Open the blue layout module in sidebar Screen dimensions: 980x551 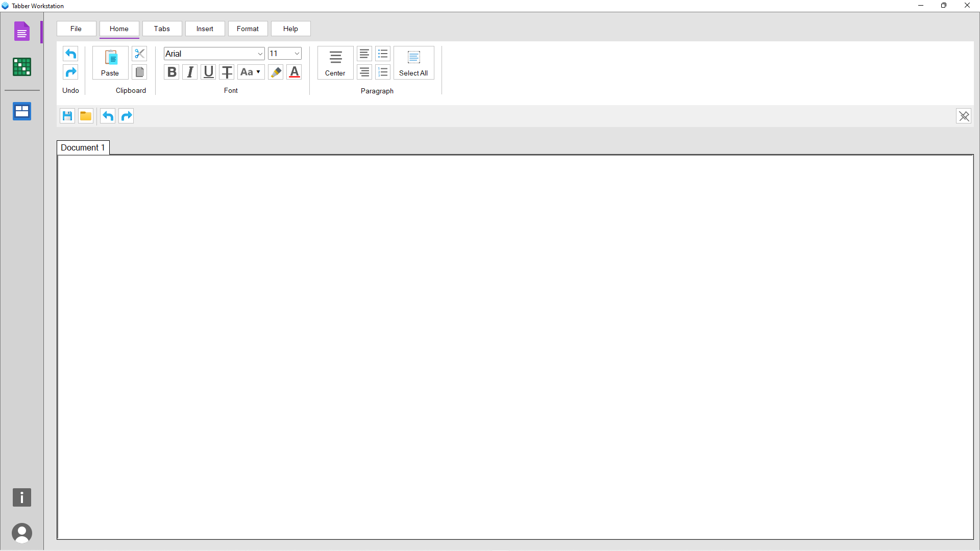(21, 111)
